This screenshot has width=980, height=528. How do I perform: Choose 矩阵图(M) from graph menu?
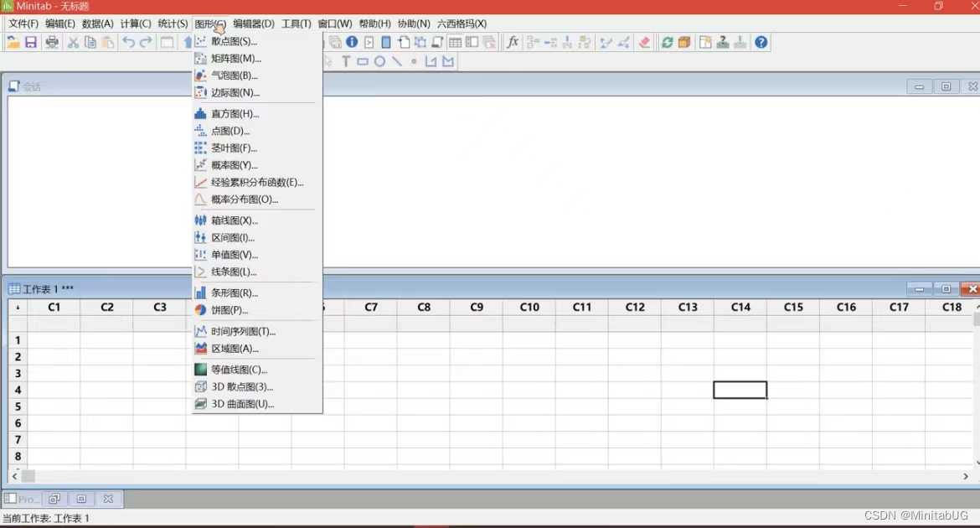coord(257,58)
